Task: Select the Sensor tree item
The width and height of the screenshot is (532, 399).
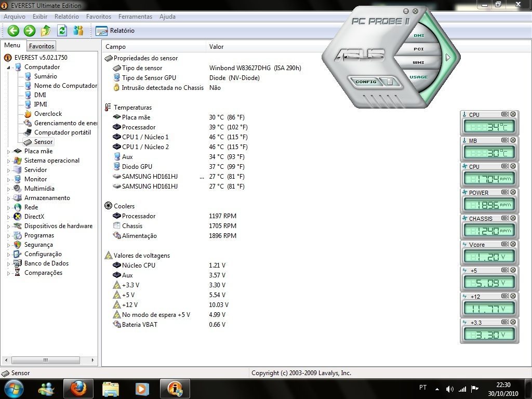Action: [43, 142]
